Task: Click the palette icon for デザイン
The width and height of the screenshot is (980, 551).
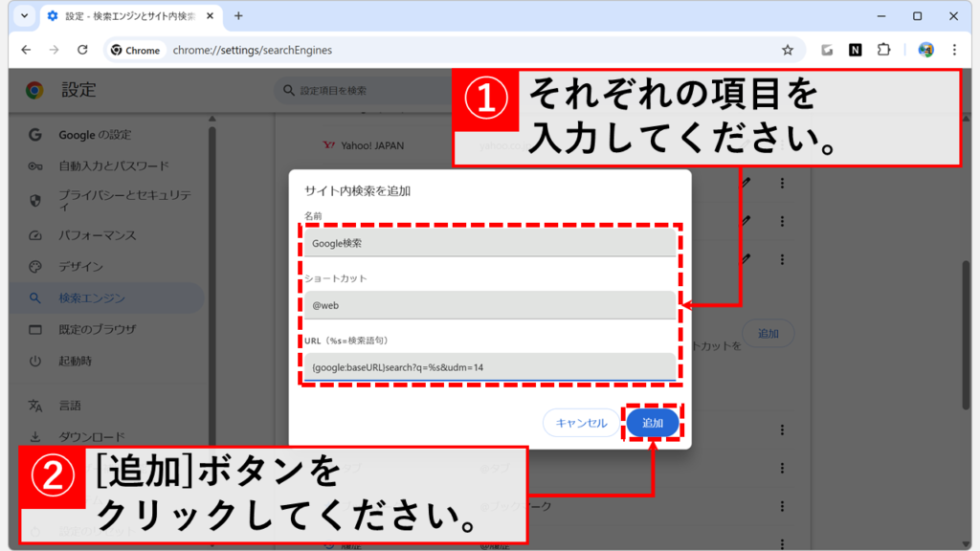Action: tap(35, 267)
